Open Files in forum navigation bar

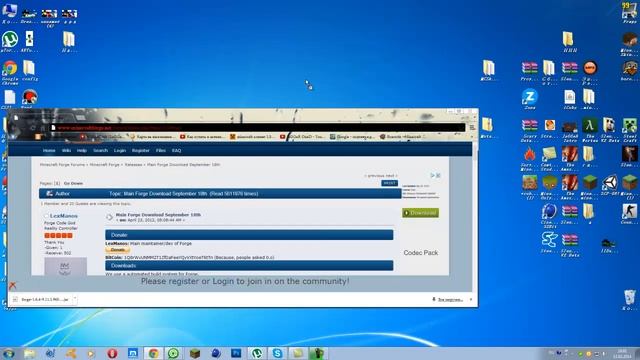(x=160, y=151)
